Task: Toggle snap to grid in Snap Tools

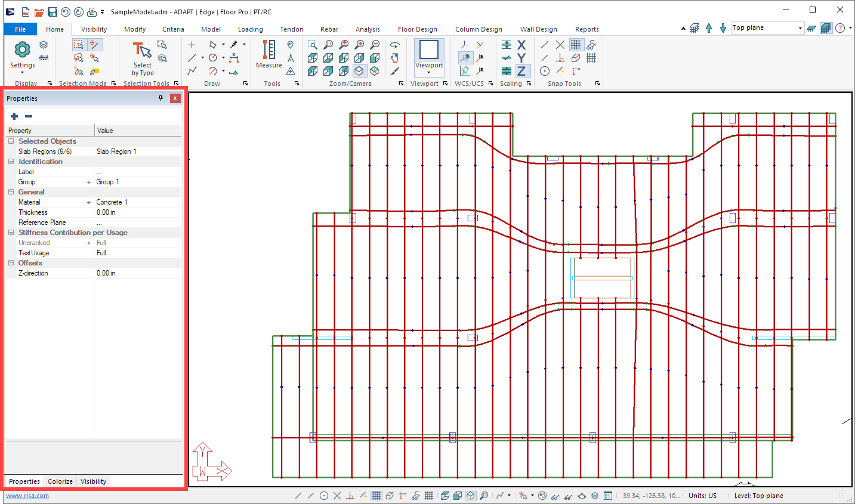Action: pos(576,45)
